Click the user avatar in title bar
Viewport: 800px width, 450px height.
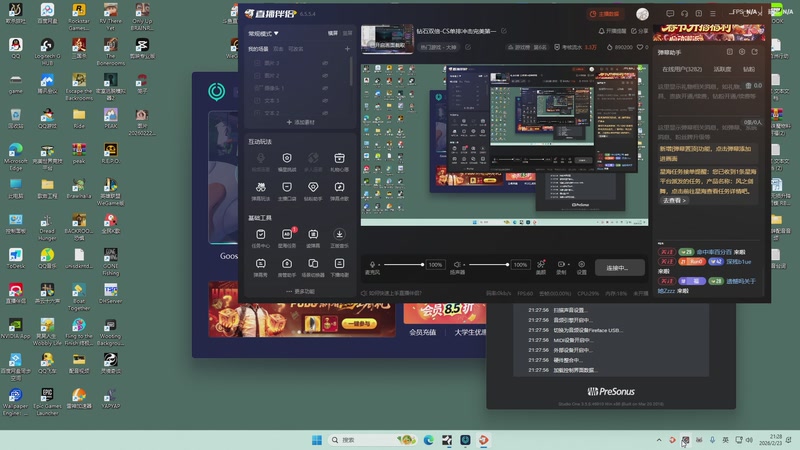click(642, 14)
